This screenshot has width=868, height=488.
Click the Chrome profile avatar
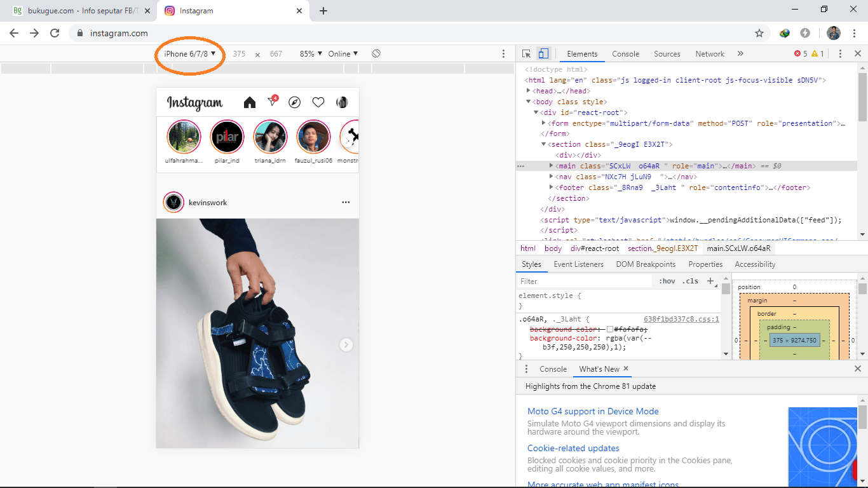click(x=834, y=33)
